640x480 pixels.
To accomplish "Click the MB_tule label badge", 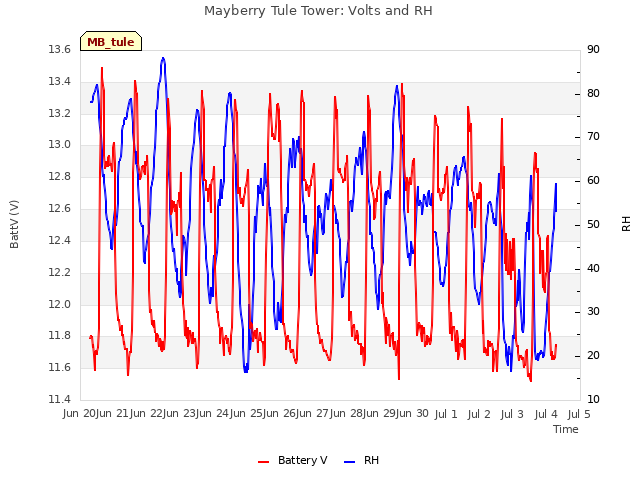I will [111, 41].
